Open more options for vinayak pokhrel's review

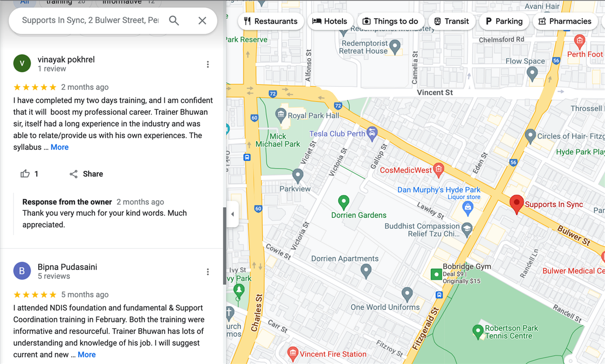pyautogui.click(x=208, y=65)
